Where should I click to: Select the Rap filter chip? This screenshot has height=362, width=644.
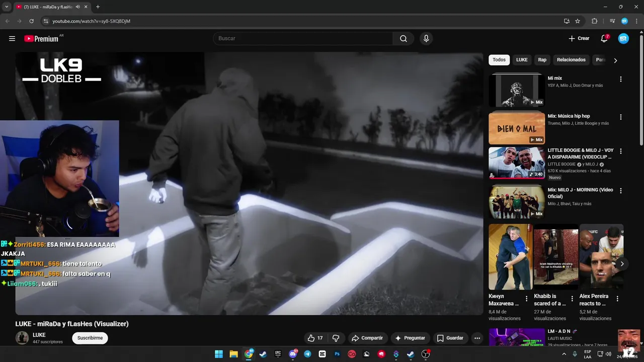pos(542,60)
